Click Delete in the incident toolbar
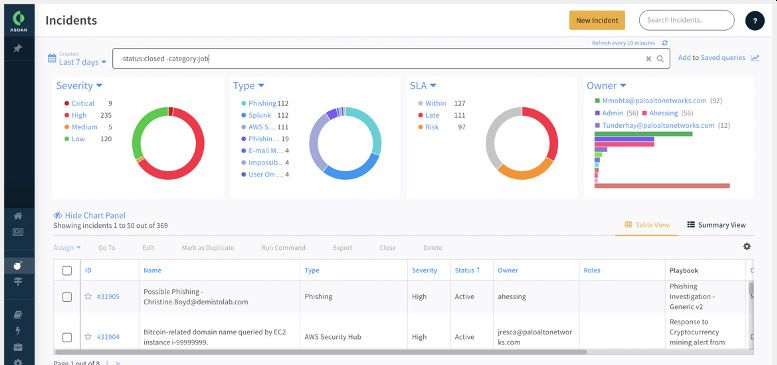Image resolution: width=777 pixels, height=365 pixels. pyautogui.click(x=433, y=248)
